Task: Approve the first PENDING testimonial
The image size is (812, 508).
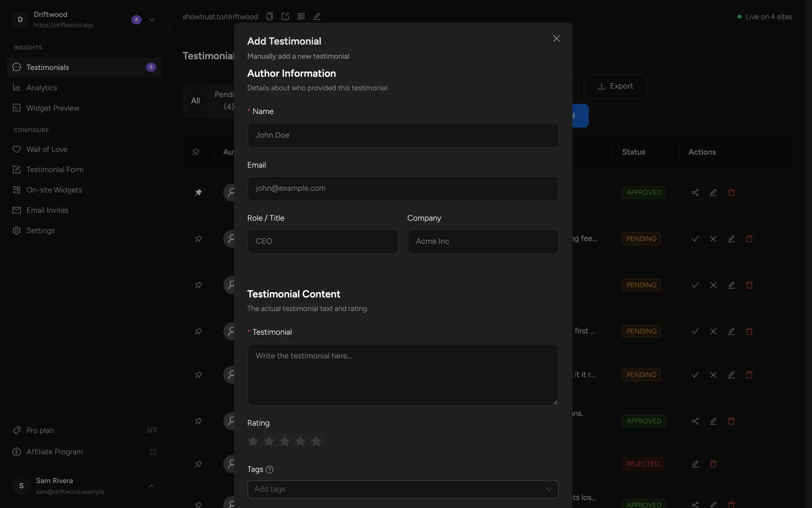Action: click(695, 239)
